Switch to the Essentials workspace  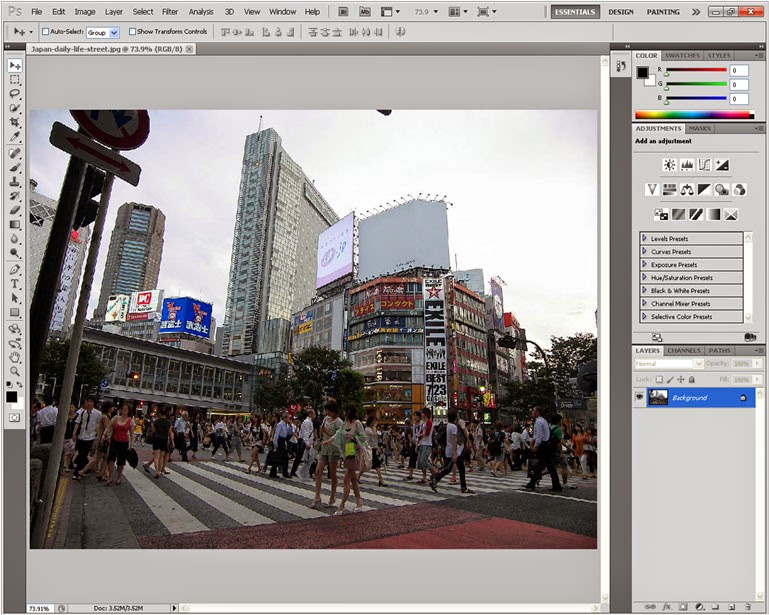(575, 12)
